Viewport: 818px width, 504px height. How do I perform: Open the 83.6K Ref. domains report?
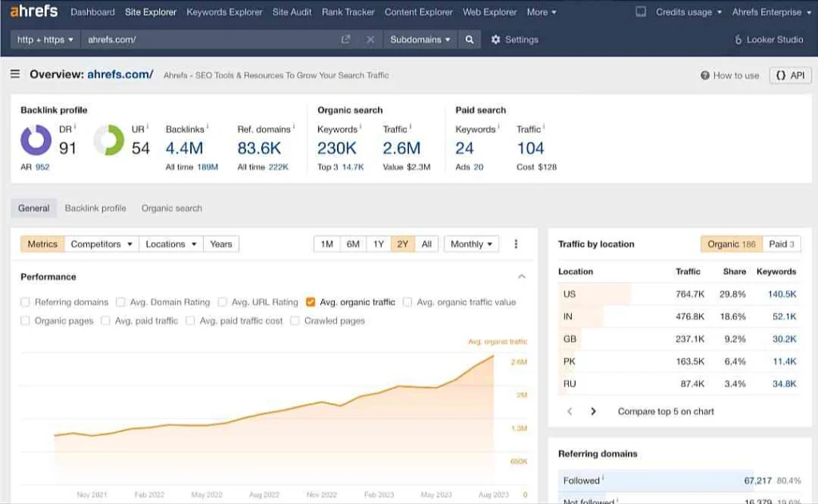tap(260, 149)
